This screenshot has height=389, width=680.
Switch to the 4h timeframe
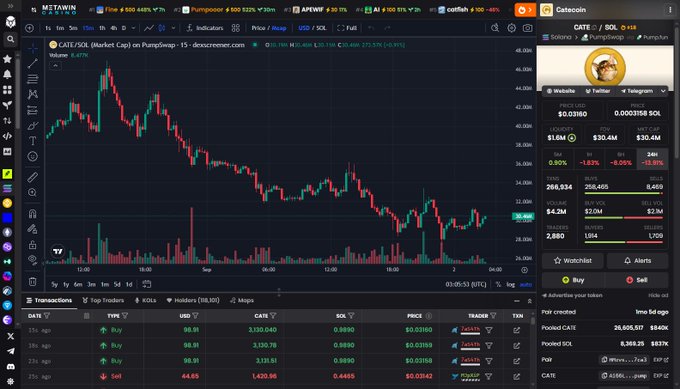(x=113, y=28)
